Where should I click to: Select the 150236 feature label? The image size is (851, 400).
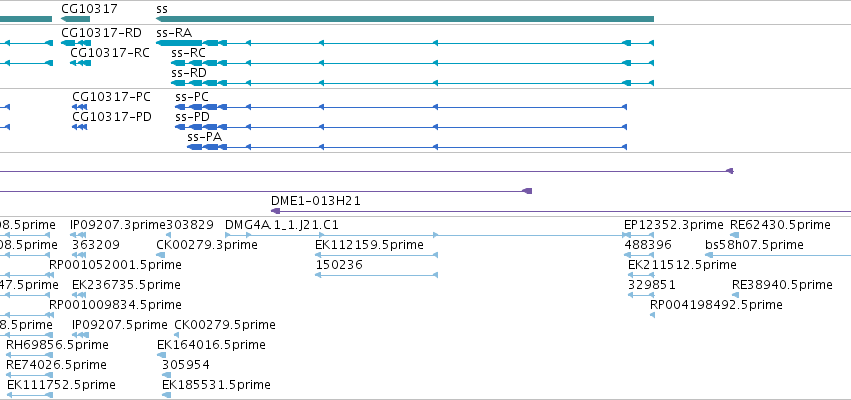click(x=339, y=265)
